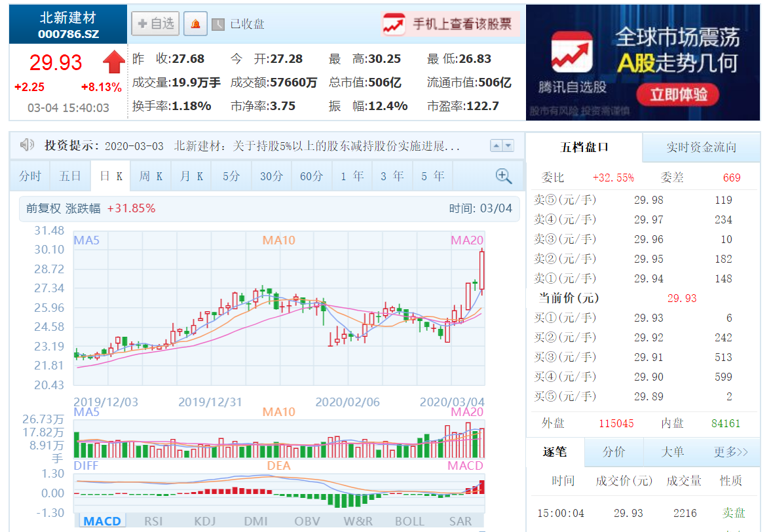Switch to 分价 tab

point(614,451)
